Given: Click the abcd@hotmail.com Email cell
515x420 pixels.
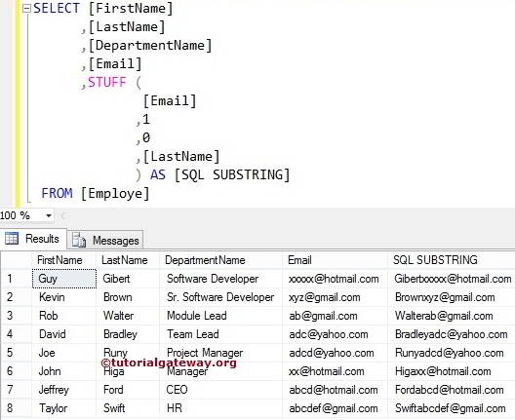Looking at the screenshot, I should click(x=335, y=390).
